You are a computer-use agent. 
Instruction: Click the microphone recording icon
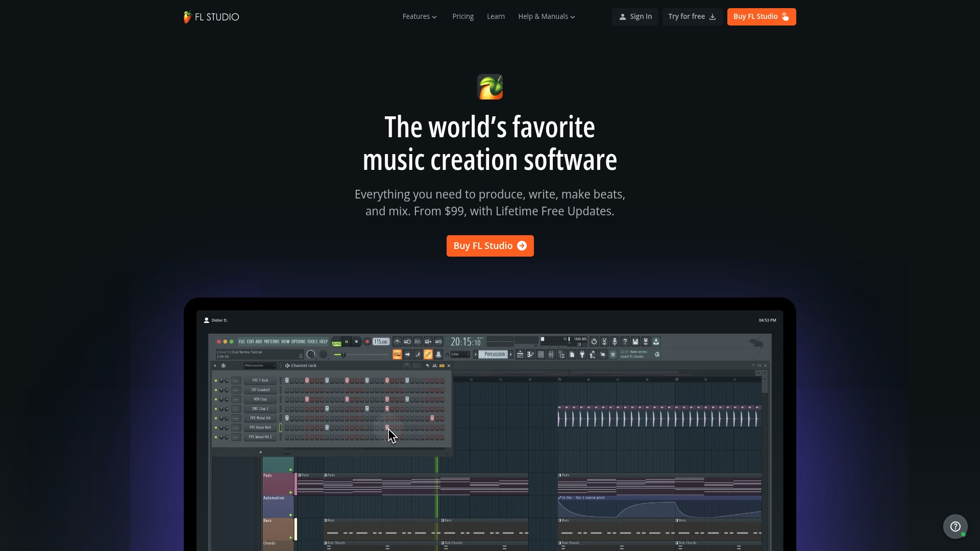615,341
